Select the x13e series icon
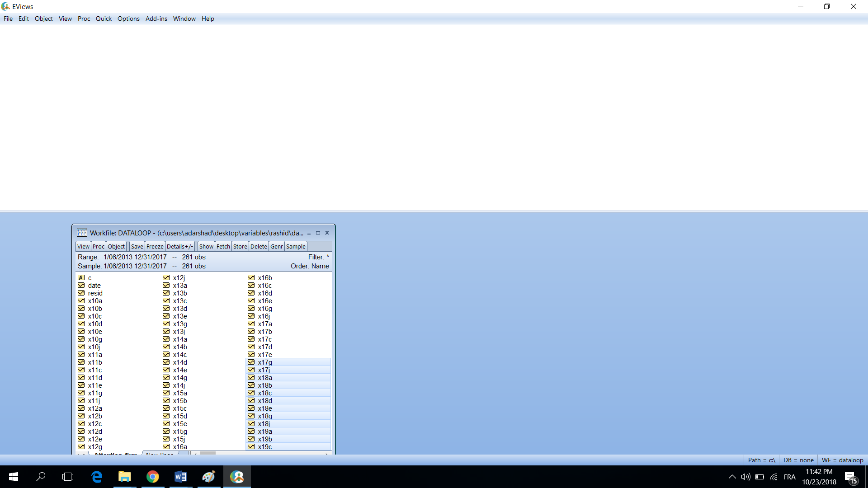 (x=166, y=316)
